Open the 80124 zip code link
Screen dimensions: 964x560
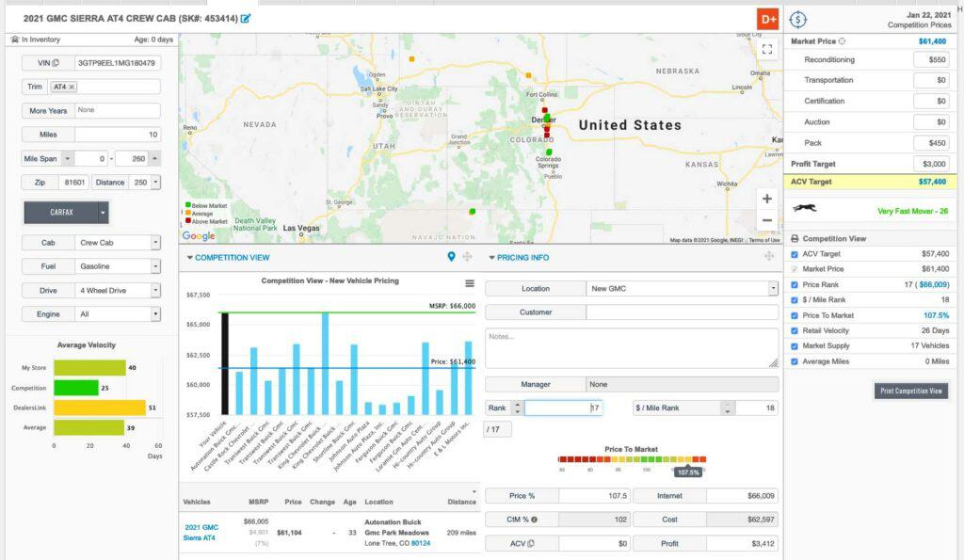pyautogui.click(x=421, y=543)
